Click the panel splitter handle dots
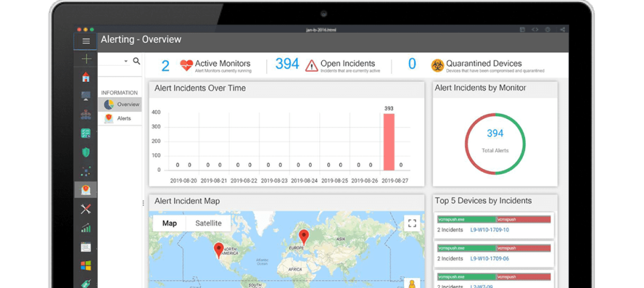This screenshot has height=288, width=644. (x=144, y=203)
